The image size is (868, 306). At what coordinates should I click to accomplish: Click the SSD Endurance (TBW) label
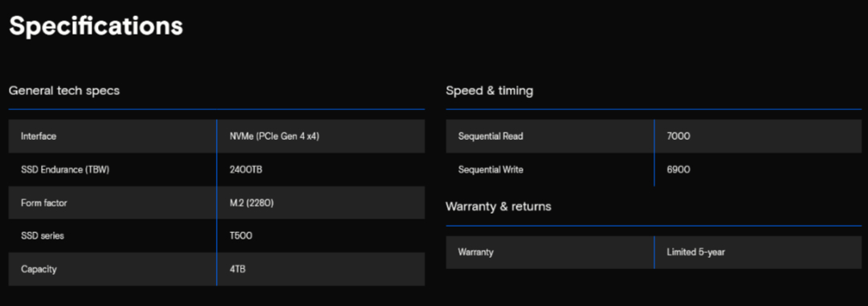click(65, 169)
